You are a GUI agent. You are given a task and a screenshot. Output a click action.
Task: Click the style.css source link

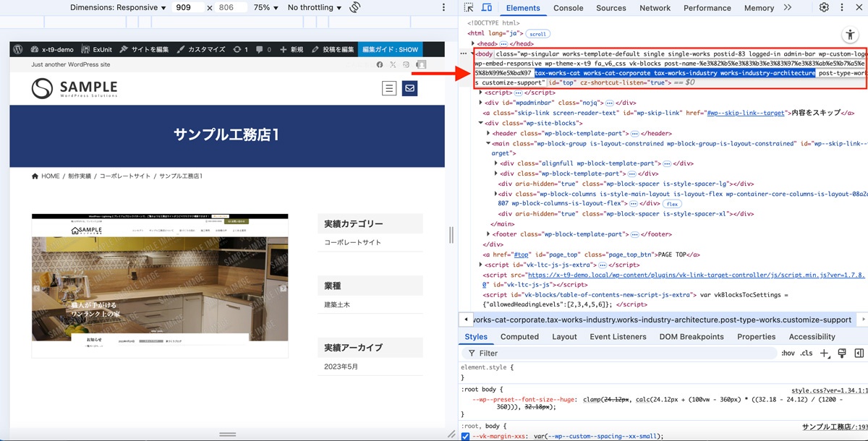[829, 390]
